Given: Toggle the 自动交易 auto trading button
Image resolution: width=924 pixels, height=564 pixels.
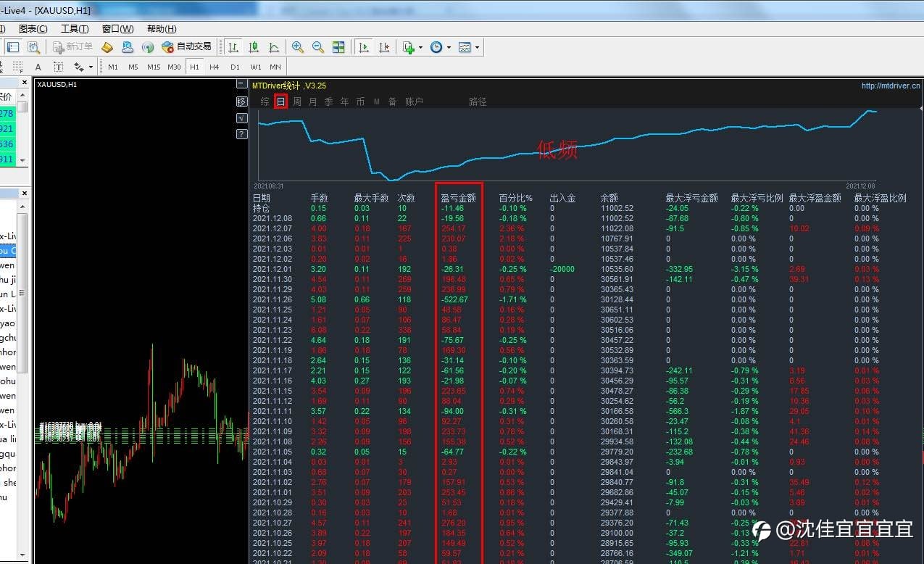Looking at the screenshot, I should pyautogui.click(x=187, y=46).
